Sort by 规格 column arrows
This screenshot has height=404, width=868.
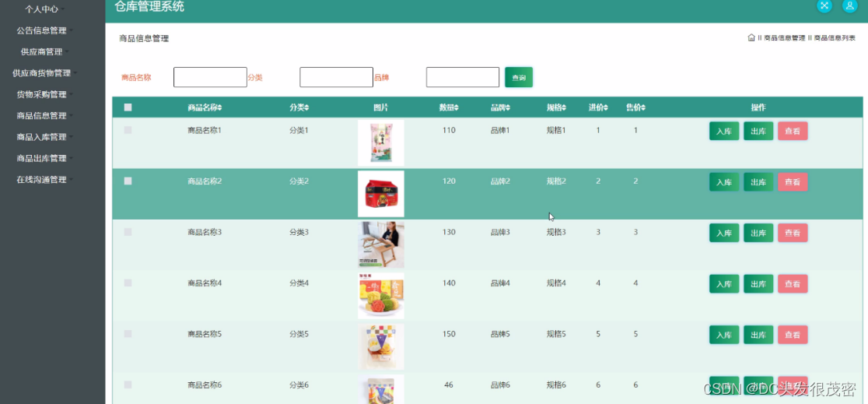click(565, 107)
